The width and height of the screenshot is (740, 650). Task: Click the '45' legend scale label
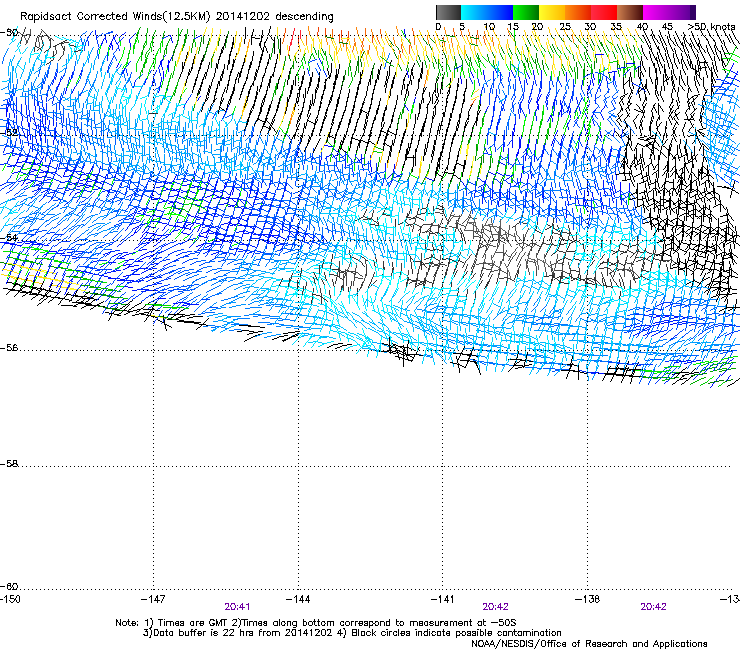coord(667,27)
